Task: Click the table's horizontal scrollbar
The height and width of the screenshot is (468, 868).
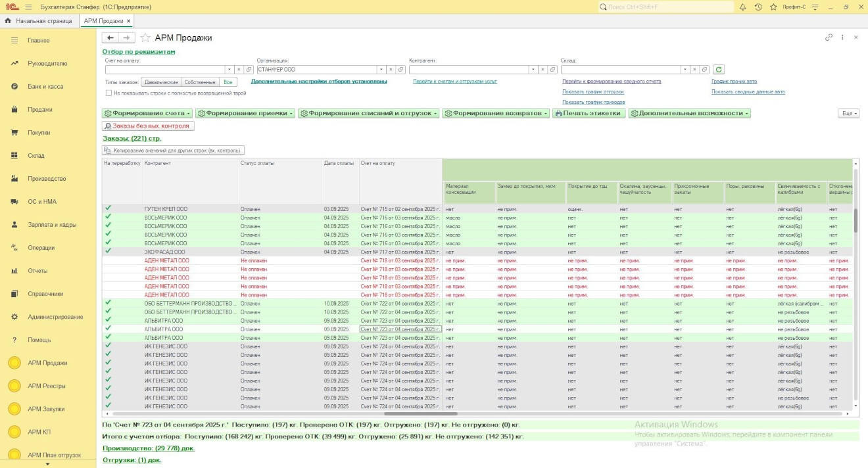Action: point(420,413)
